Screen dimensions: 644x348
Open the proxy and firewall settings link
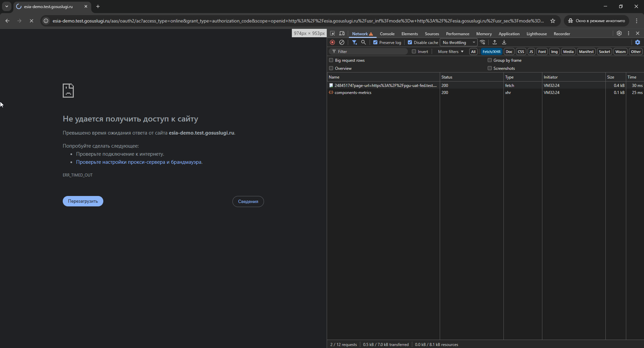point(139,162)
